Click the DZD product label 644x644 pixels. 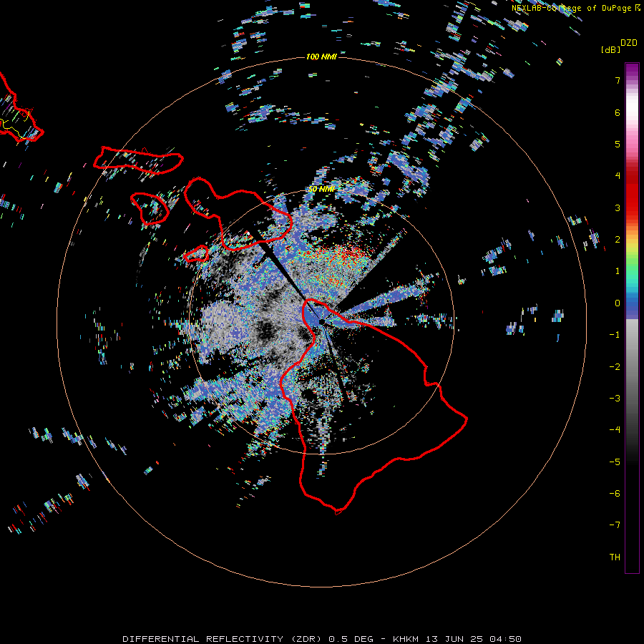pos(629,42)
